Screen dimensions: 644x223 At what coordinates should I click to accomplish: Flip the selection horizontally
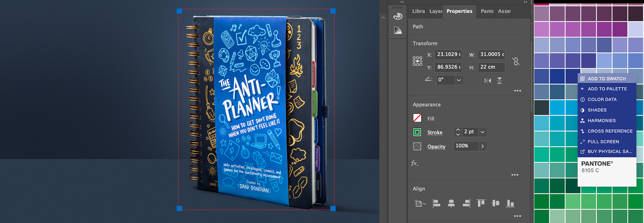tap(487, 81)
